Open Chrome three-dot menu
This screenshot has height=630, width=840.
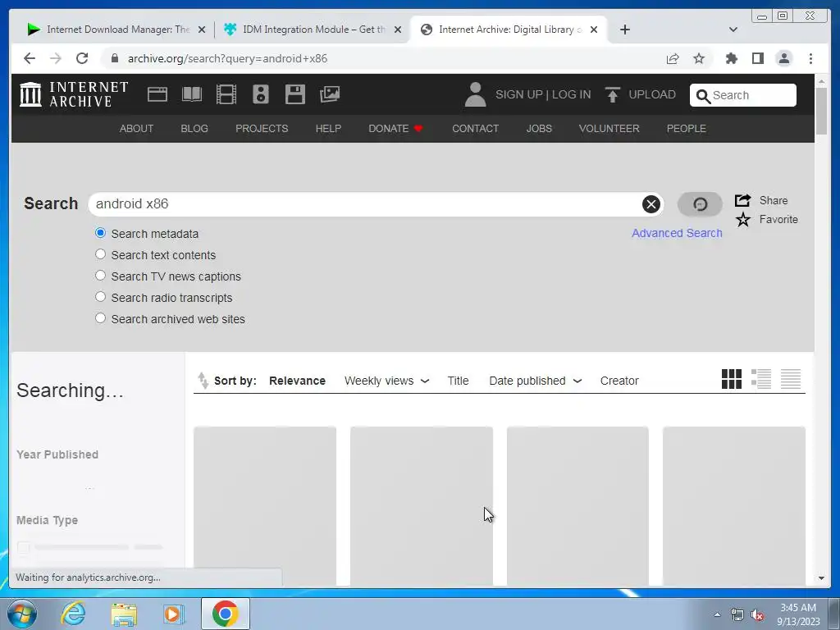point(810,58)
